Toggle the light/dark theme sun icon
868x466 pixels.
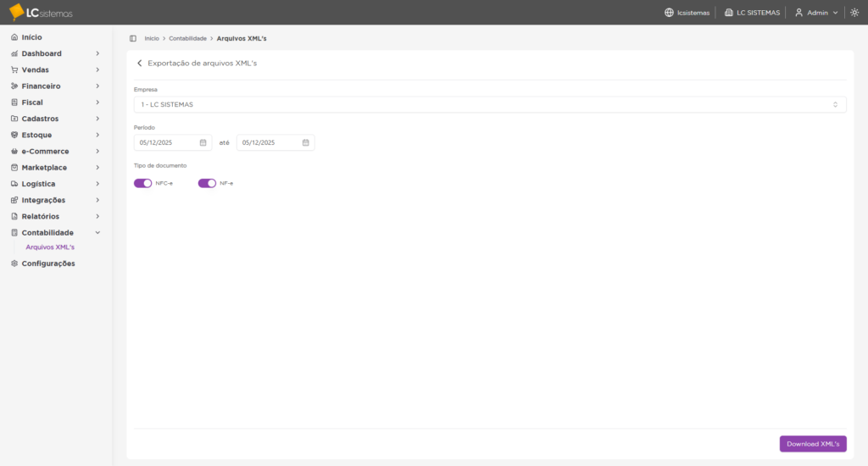[x=854, y=13]
